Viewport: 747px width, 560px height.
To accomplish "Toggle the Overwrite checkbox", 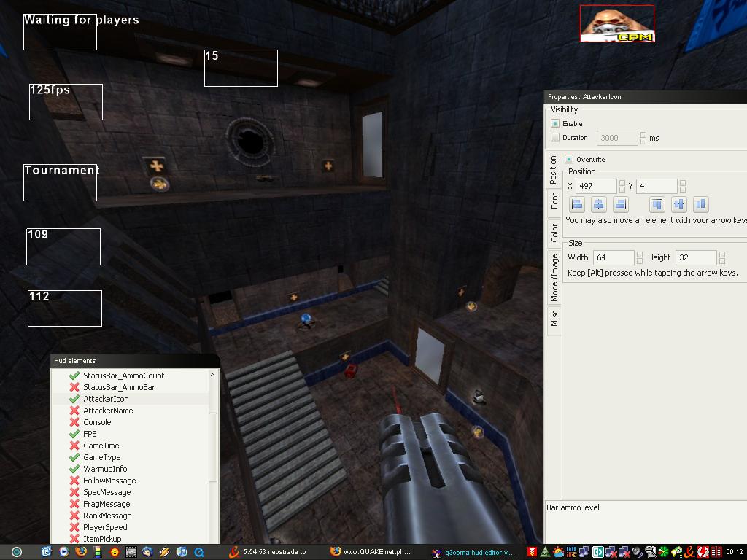I will pos(569,159).
